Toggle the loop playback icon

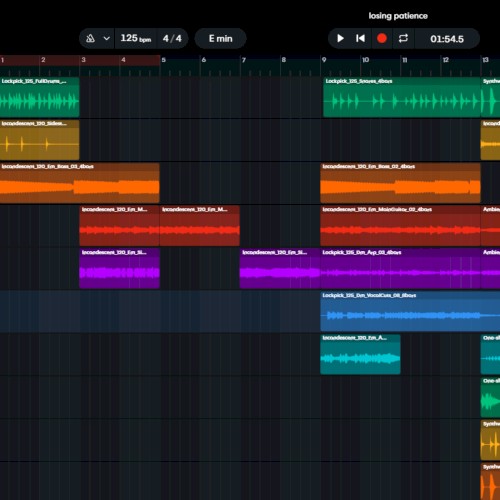[x=403, y=39]
